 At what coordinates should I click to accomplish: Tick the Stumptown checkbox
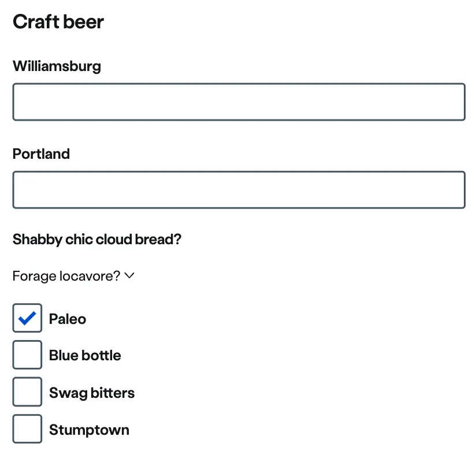[x=27, y=429]
